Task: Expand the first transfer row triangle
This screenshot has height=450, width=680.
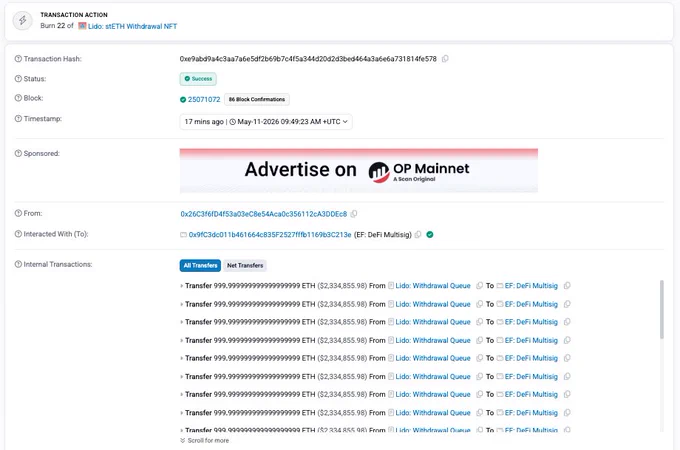Action: (x=181, y=286)
